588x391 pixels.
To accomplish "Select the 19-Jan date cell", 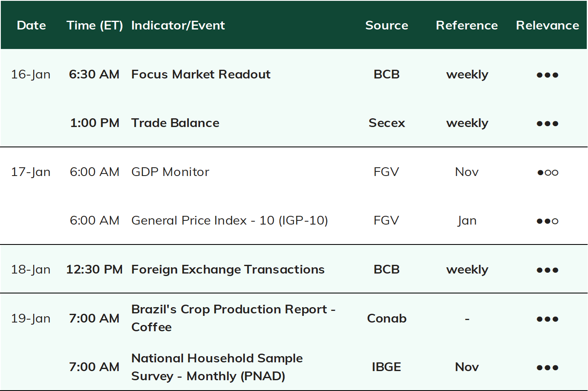I will [x=31, y=318].
